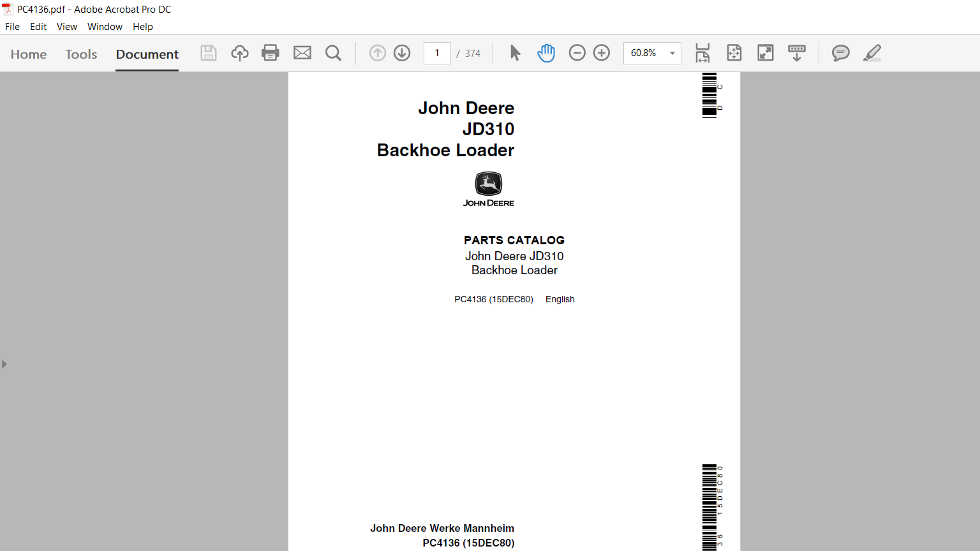
Task: Click the 'English' language text
Action: click(560, 299)
